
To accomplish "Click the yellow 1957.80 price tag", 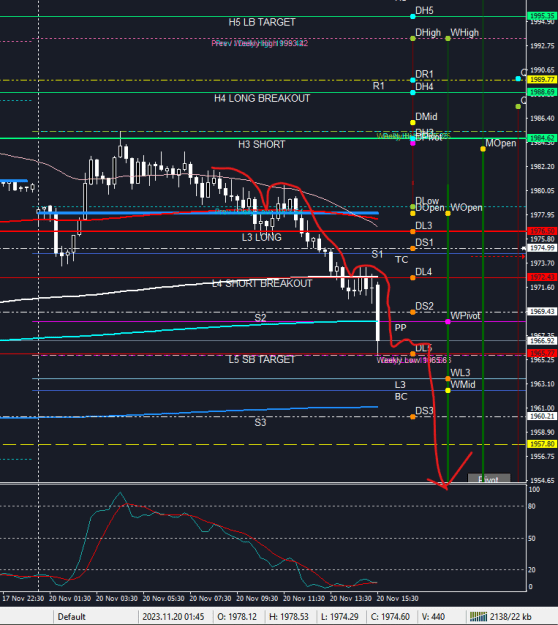I will click(x=542, y=444).
